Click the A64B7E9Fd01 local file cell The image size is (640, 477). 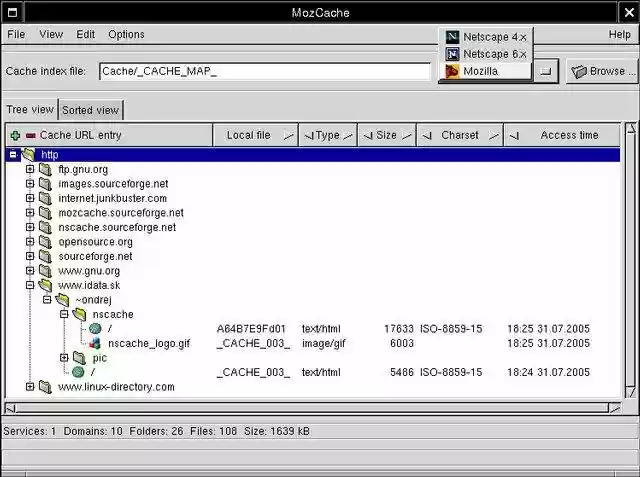coord(251,329)
